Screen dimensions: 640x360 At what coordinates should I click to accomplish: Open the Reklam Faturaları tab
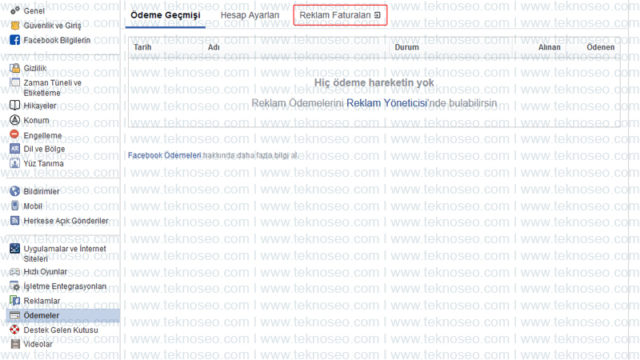point(340,15)
